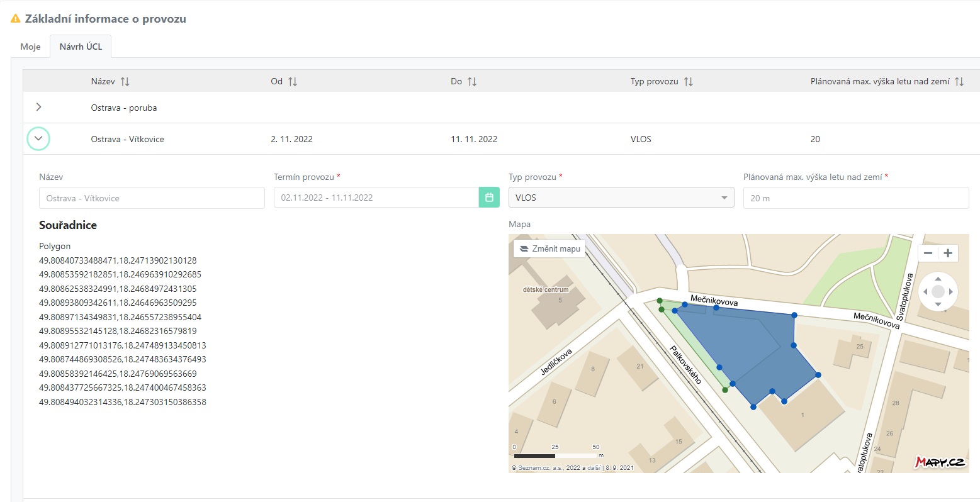Viewport: 980px width, 502px height.
Task: Select coordinate line 49.80895532145128
Action: [x=118, y=331]
